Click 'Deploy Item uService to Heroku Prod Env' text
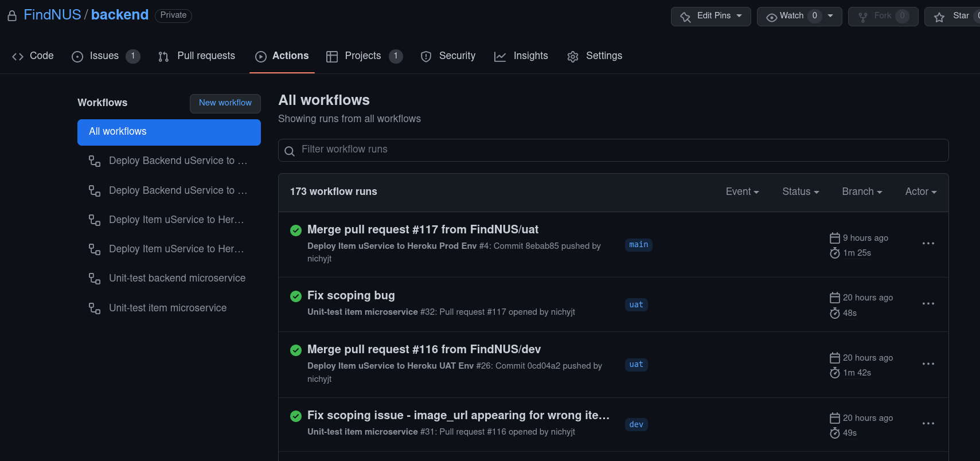The width and height of the screenshot is (980, 461). pyautogui.click(x=392, y=246)
